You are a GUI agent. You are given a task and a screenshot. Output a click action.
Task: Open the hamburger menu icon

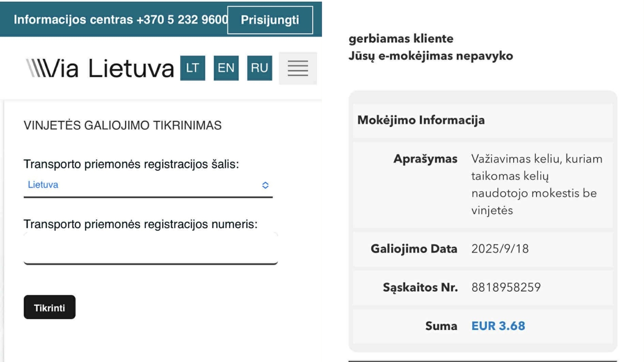tap(298, 68)
